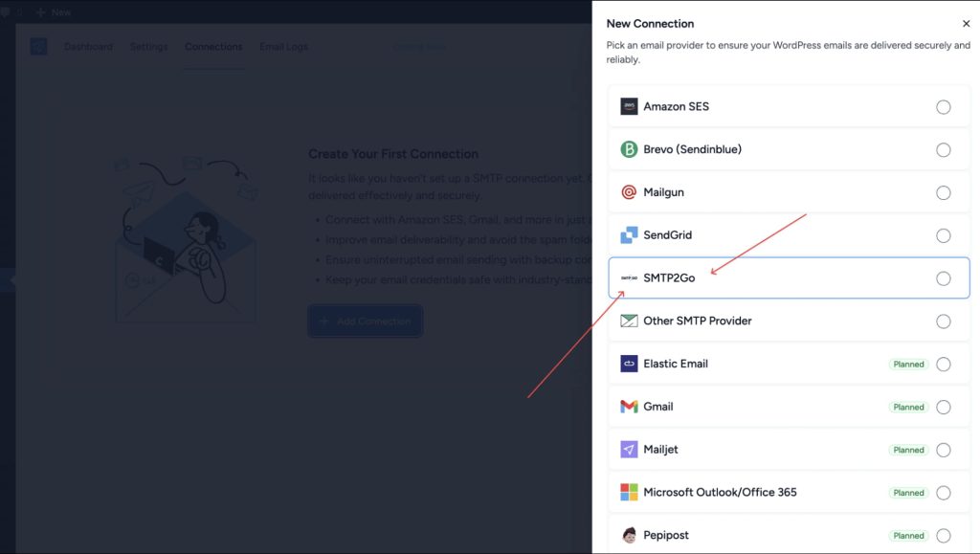Close the New Connection panel

[x=967, y=23]
